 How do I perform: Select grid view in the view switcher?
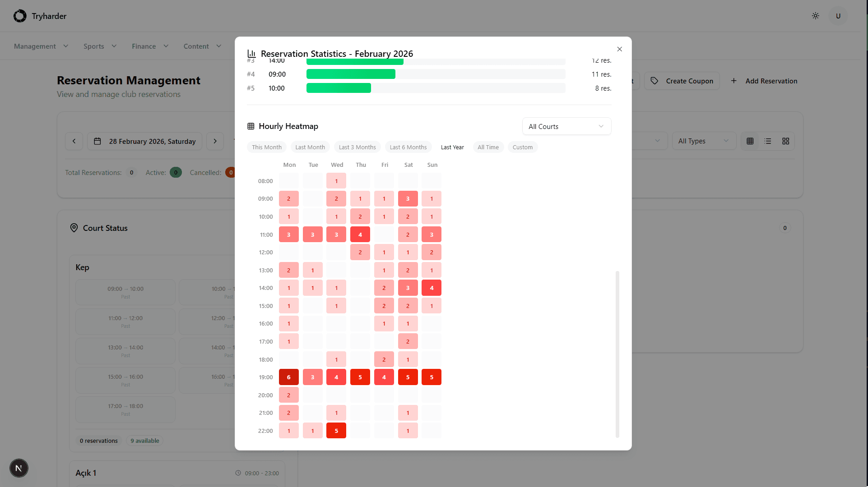[750, 141]
